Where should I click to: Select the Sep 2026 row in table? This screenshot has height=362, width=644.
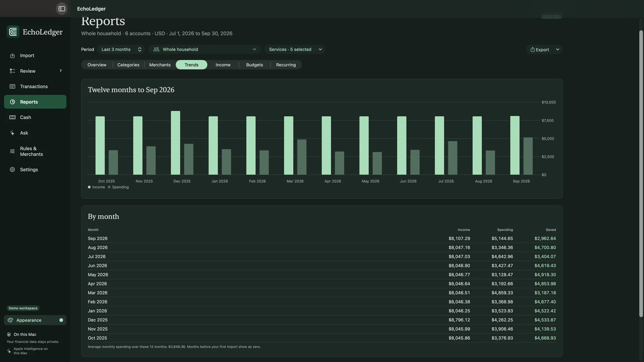click(322, 238)
